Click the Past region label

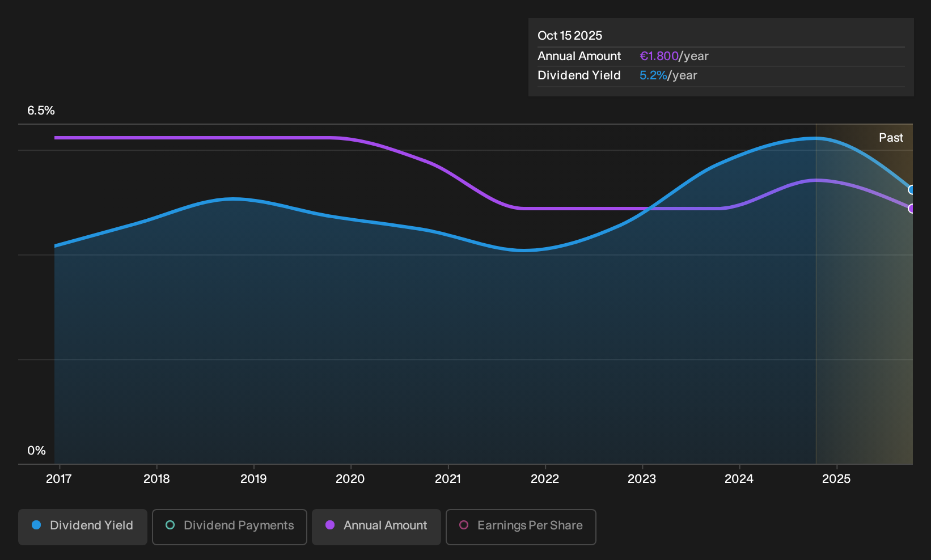pos(891,138)
